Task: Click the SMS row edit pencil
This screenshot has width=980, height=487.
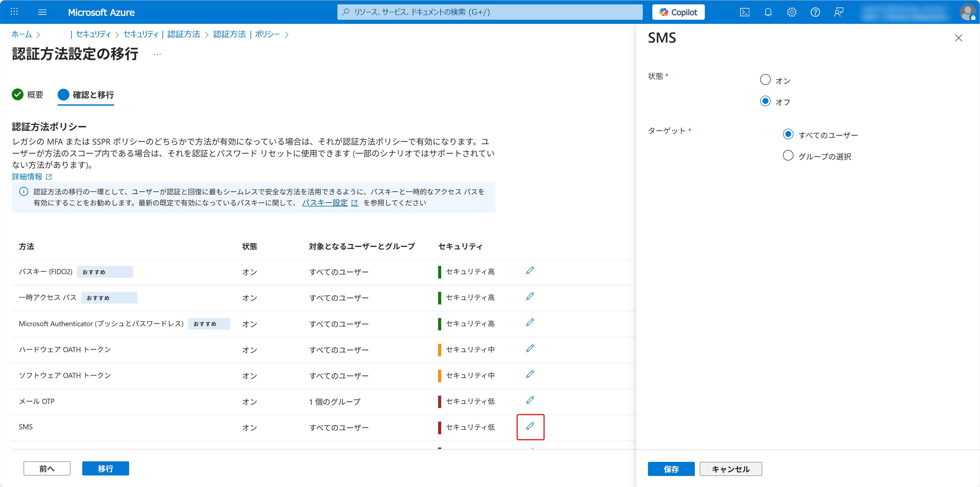Action: [x=530, y=426]
